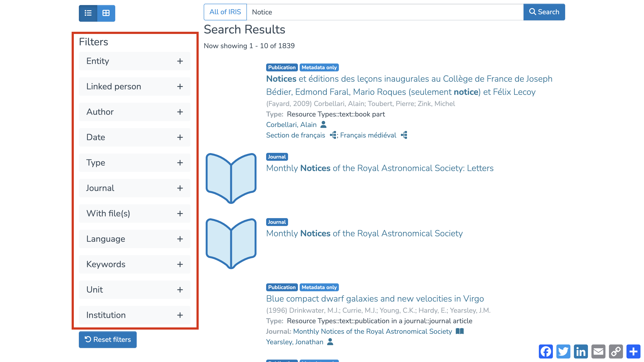
Task: Share page on Facebook
Action: 546,351
